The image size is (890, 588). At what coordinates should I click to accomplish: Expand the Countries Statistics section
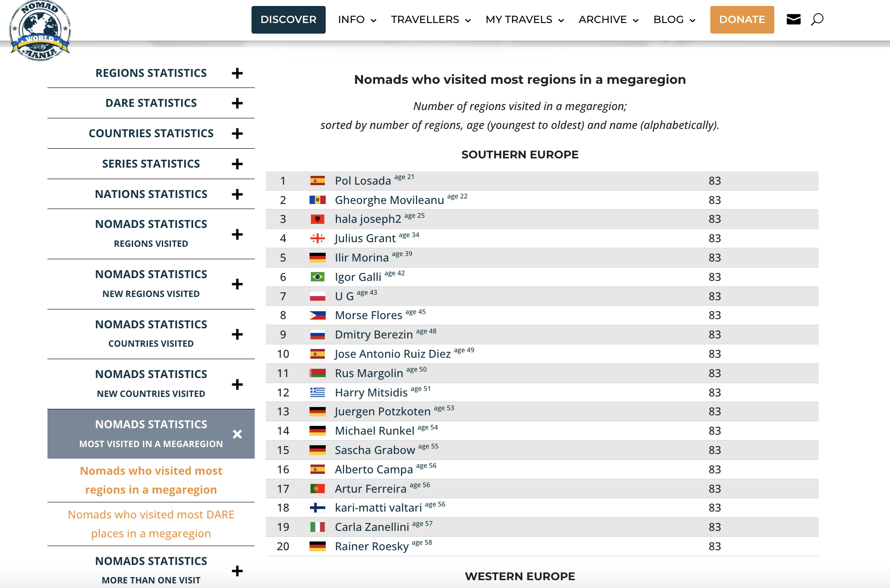click(x=237, y=134)
